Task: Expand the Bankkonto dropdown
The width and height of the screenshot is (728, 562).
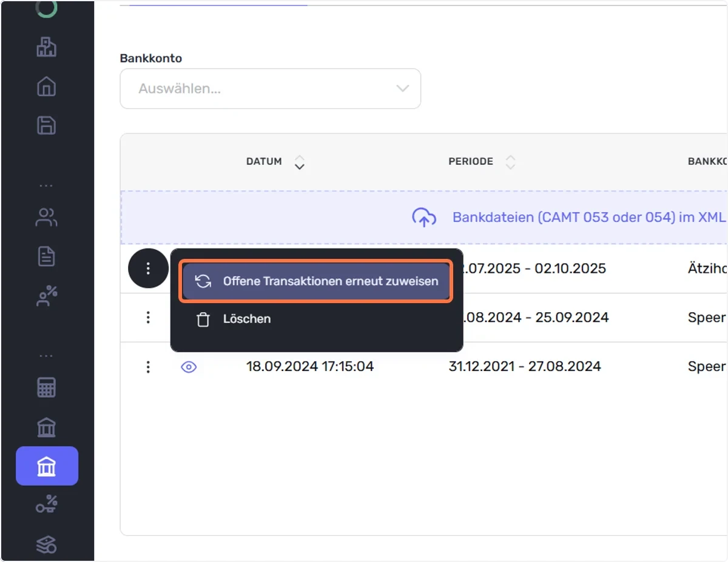Action: [271, 89]
